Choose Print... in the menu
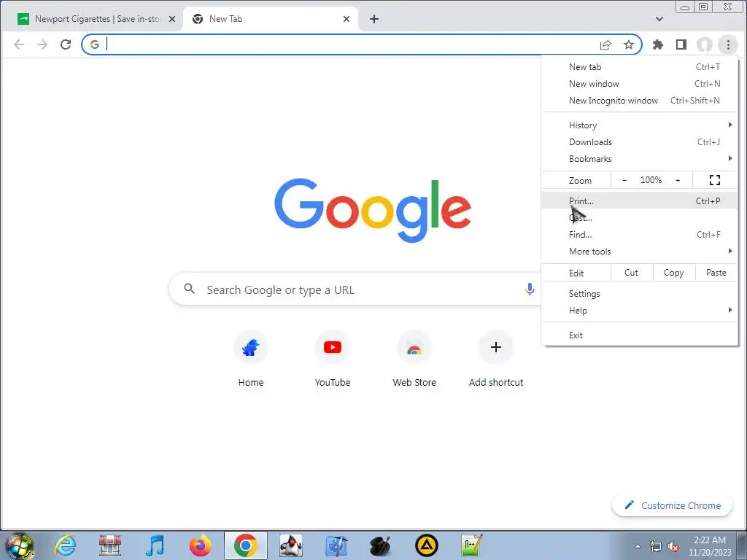Viewport: 747px width, 560px height. coord(639,201)
